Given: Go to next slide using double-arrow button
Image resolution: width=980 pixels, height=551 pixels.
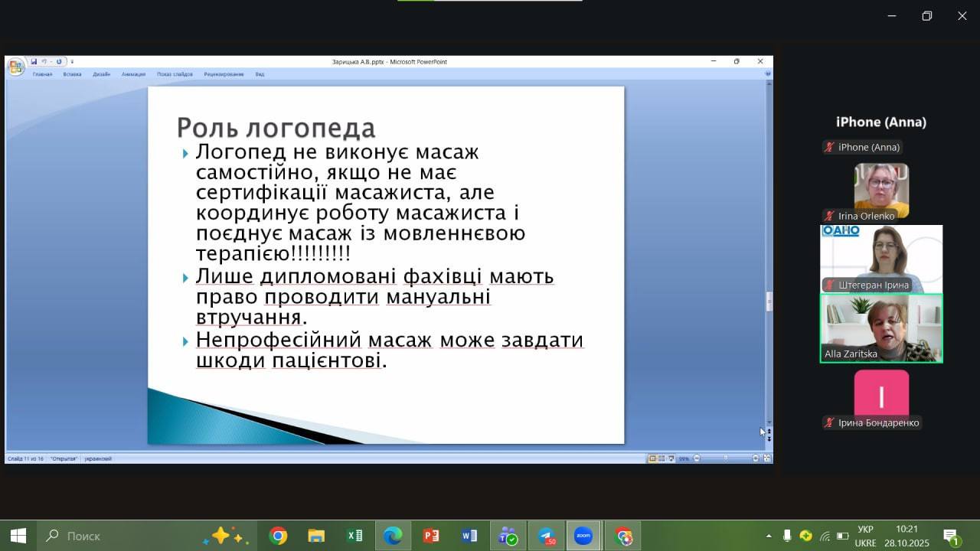Looking at the screenshot, I should coord(769,439).
